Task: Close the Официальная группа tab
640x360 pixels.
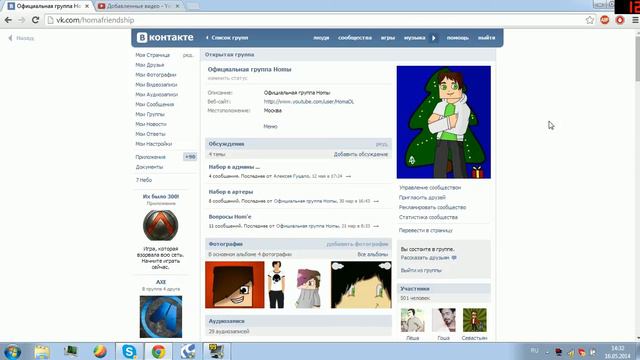Action: point(87,6)
